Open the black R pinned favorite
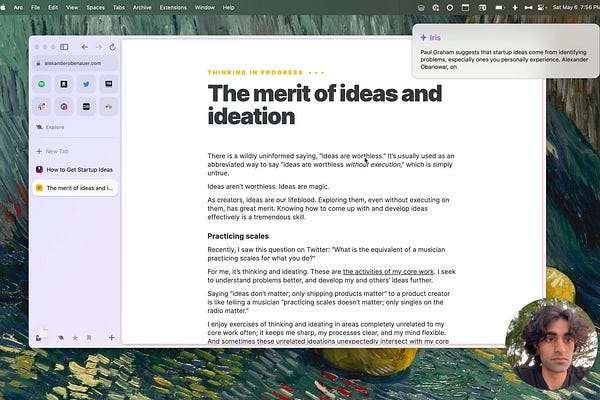Image resolution: width=600 pixels, height=400 pixels. click(x=64, y=84)
